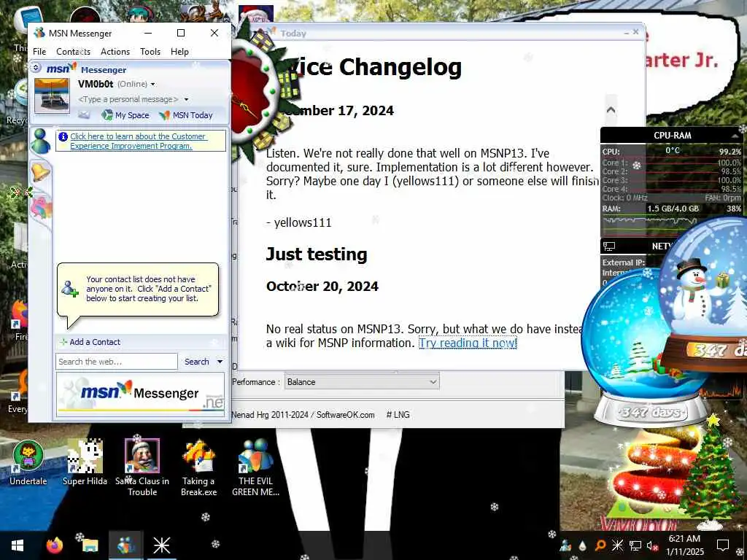
Task: Open Santa Claus in Trouble desktop icon
Action: click(142, 467)
